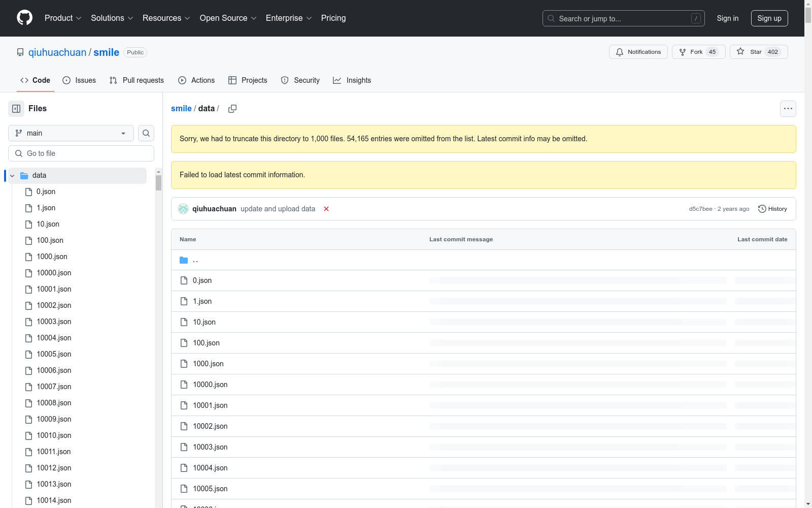Open the smile repository title link
812x508 pixels.
coord(106,52)
